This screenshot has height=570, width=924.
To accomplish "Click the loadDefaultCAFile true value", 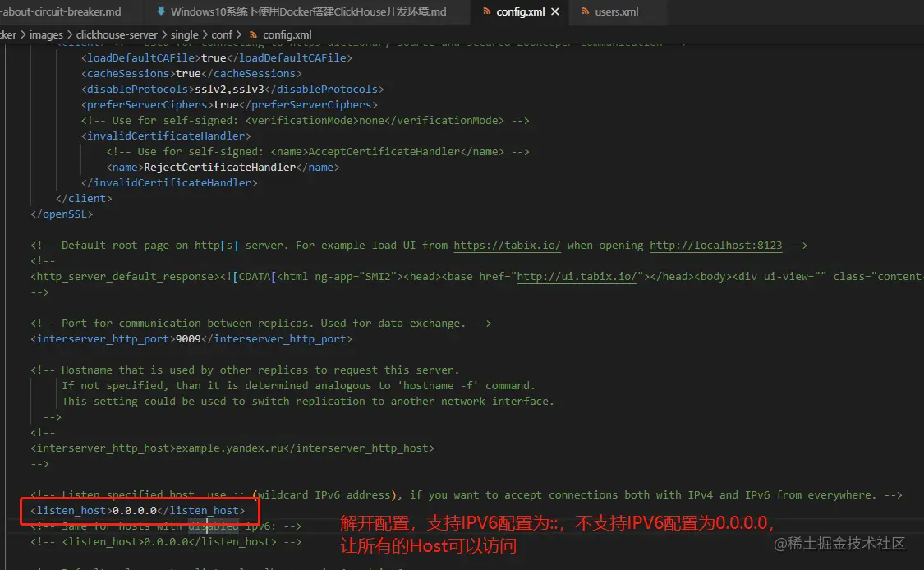I will click(x=214, y=57).
